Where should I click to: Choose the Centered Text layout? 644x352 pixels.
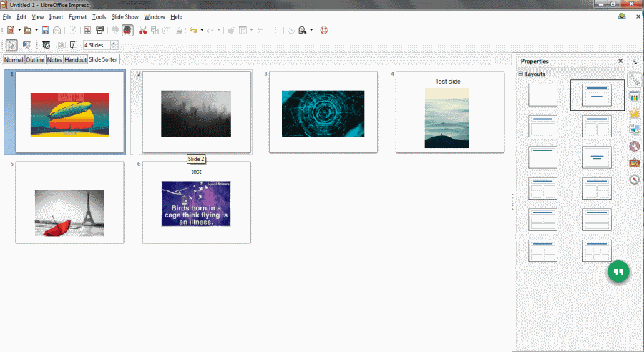click(597, 157)
